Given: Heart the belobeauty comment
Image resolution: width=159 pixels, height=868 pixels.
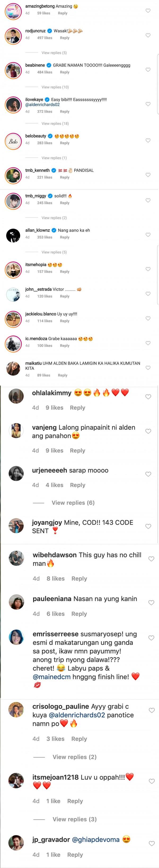Looking at the screenshot, I should point(148,140).
